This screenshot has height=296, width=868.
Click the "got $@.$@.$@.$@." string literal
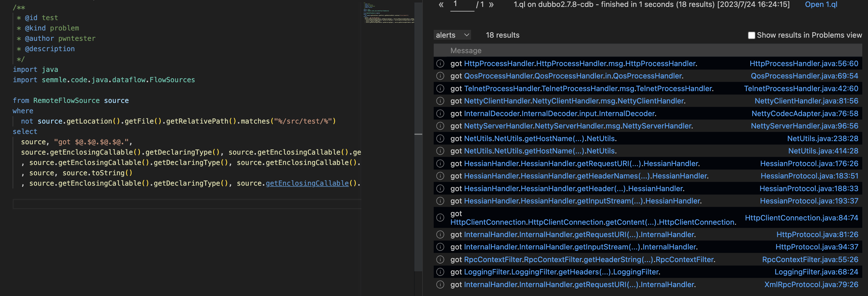pyautogui.click(x=91, y=142)
